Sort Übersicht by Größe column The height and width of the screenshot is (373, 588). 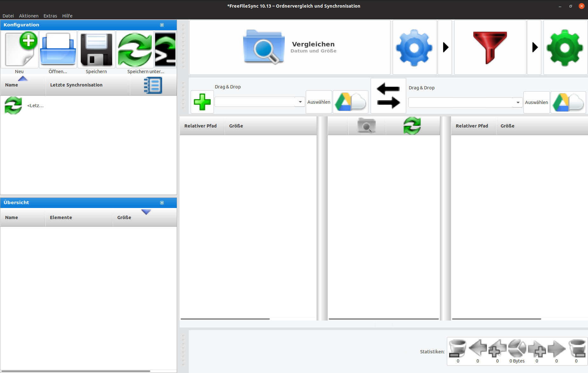145,218
